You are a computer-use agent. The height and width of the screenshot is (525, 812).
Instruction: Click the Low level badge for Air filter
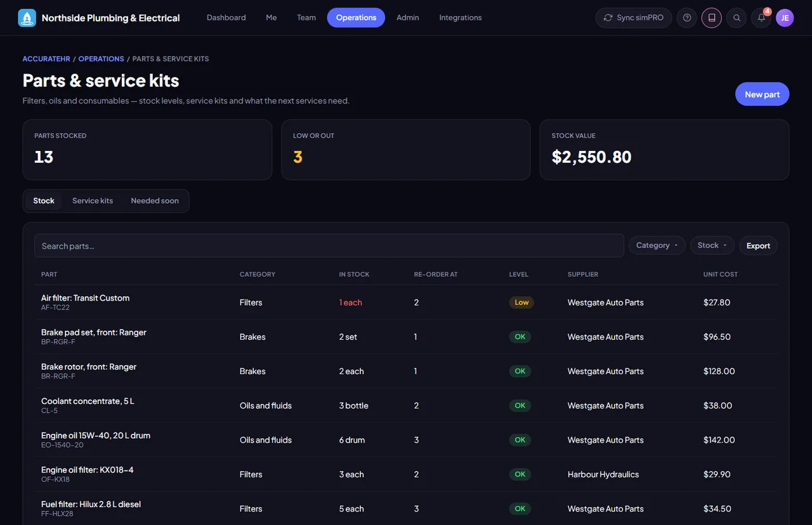(521, 302)
